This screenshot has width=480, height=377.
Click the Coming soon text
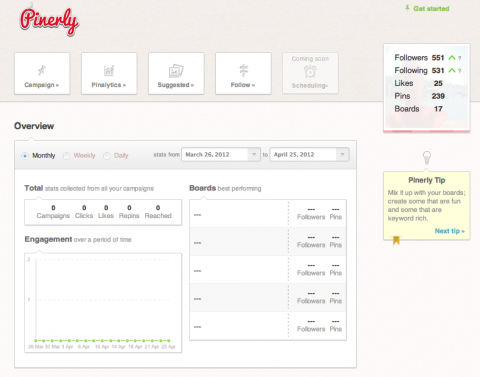(310, 59)
